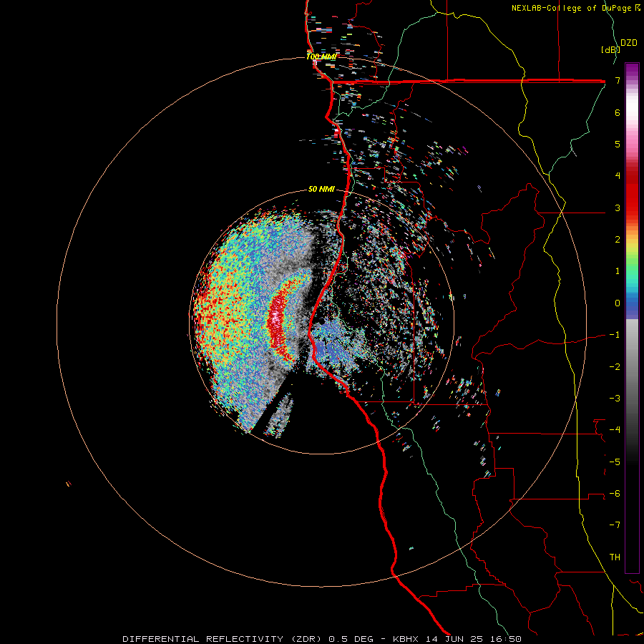This screenshot has width=644, height=644.
Task: Click the scale value -7
Action: (615, 525)
